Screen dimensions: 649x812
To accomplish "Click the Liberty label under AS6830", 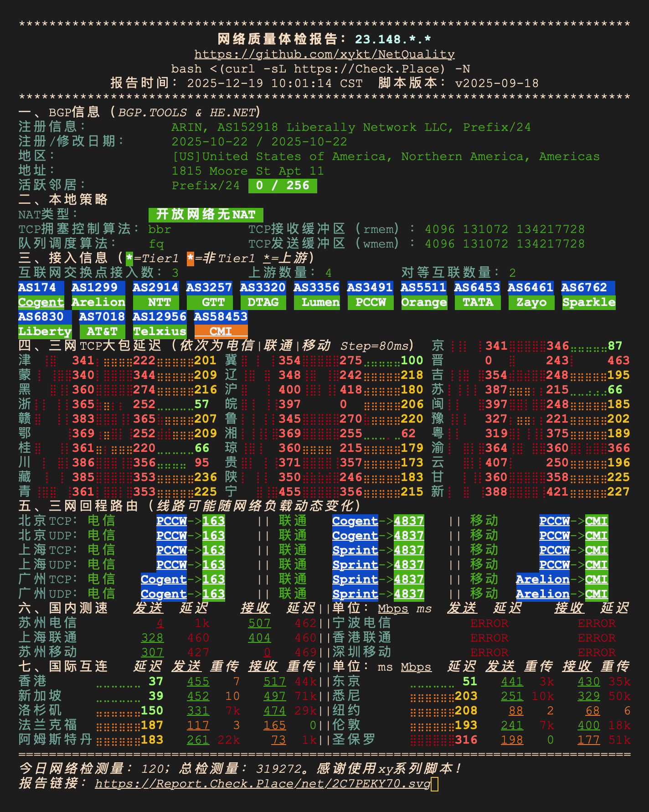I will (x=45, y=331).
